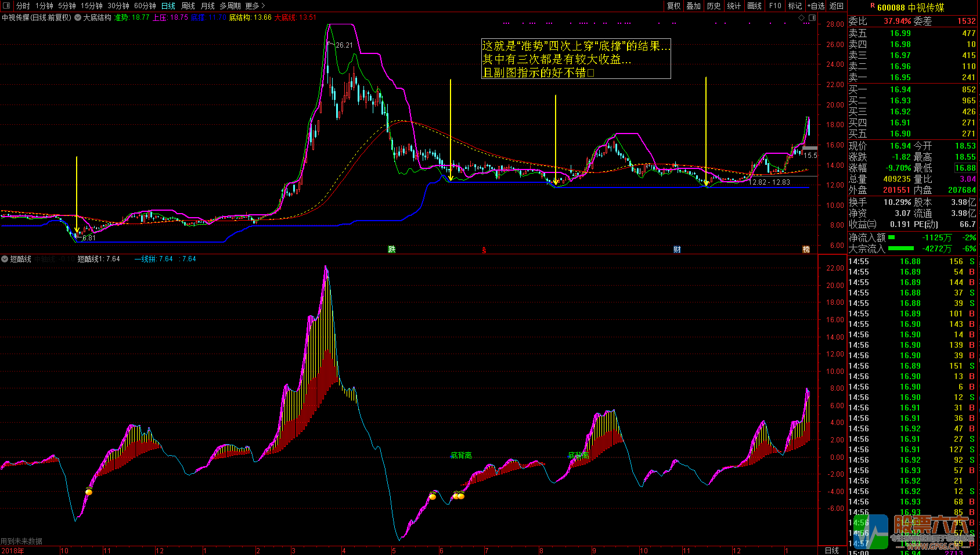Expand 更多 period options
Screen dimensions: 980x555
click(x=255, y=6)
